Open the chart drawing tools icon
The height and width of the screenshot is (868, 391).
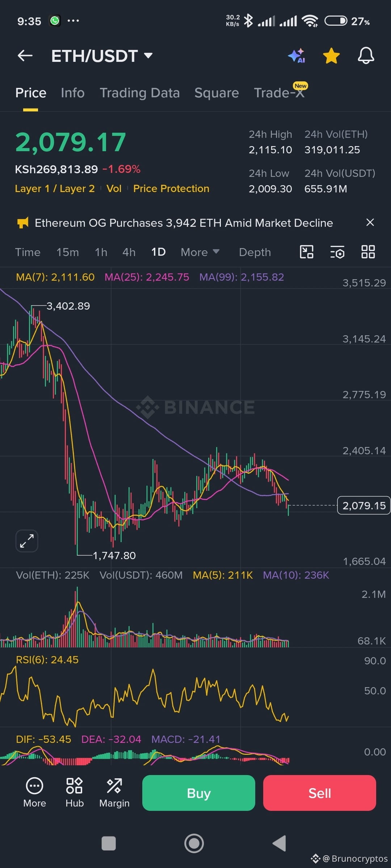(x=307, y=252)
